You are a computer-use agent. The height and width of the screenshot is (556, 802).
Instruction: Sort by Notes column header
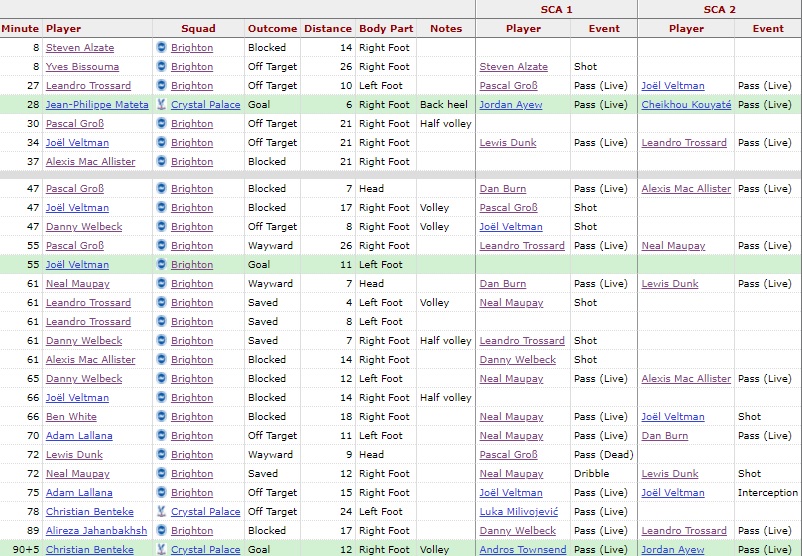click(446, 29)
